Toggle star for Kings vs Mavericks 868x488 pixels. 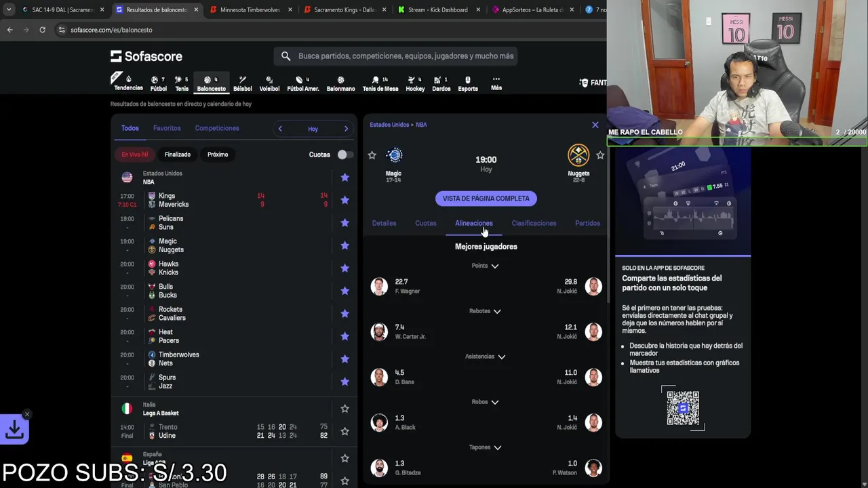pyautogui.click(x=344, y=200)
